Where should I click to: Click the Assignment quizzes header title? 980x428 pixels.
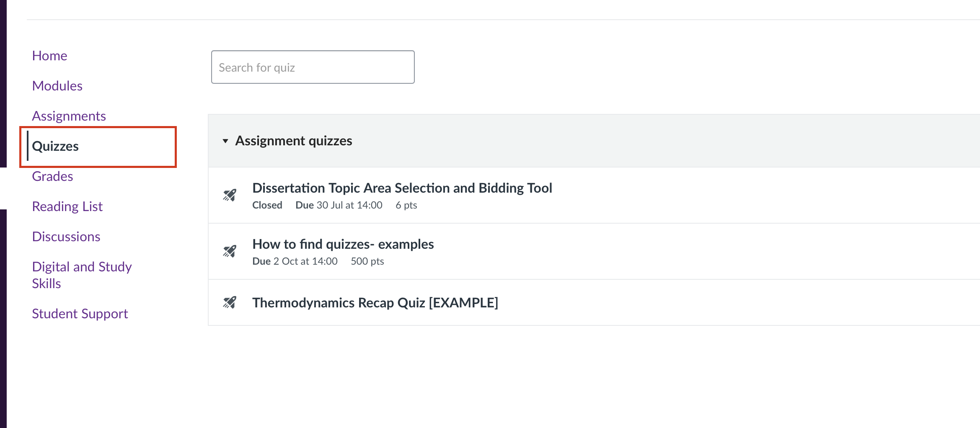pos(293,141)
